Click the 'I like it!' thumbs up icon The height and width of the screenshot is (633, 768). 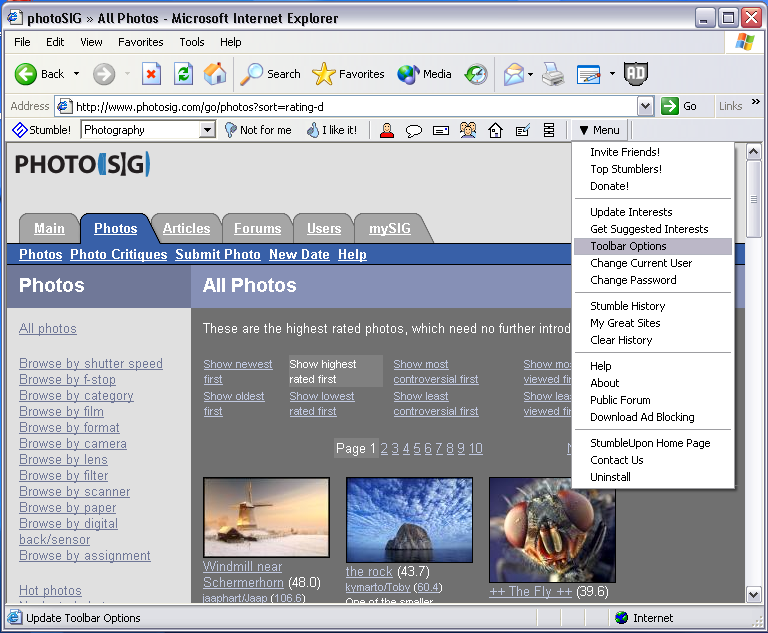312,130
